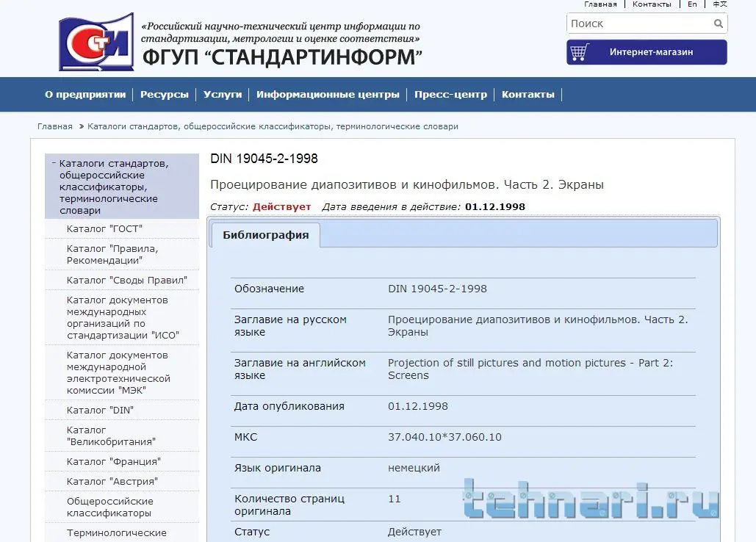Switch language to Chinese 中文
This screenshot has width=756, height=542.
[719, 4]
